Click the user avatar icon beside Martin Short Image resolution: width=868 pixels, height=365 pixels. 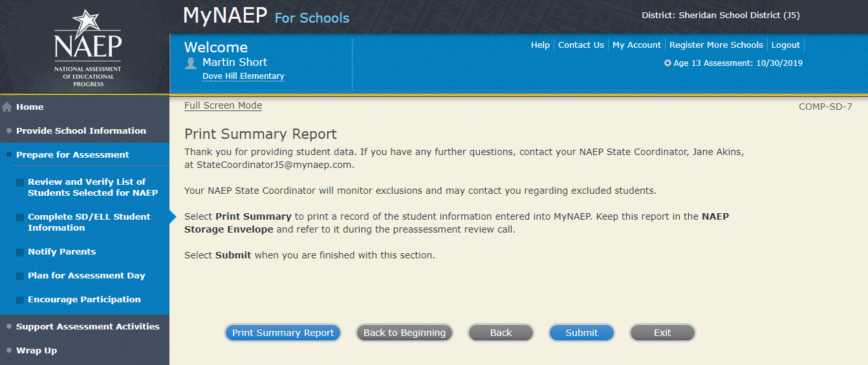[x=191, y=63]
